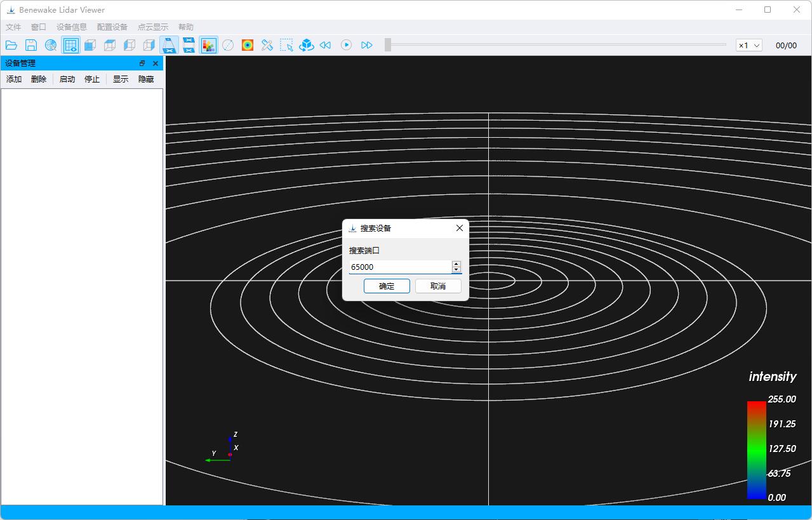Open the 点云显示 menu
Image resolution: width=812 pixels, height=520 pixels.
click(x=153, y=27)
